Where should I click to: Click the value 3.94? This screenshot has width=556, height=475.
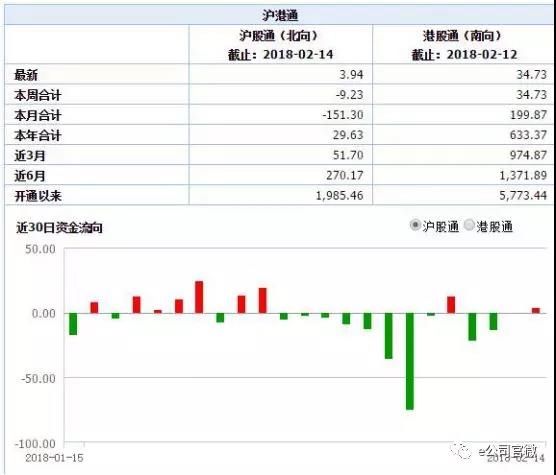click(351, 74)
